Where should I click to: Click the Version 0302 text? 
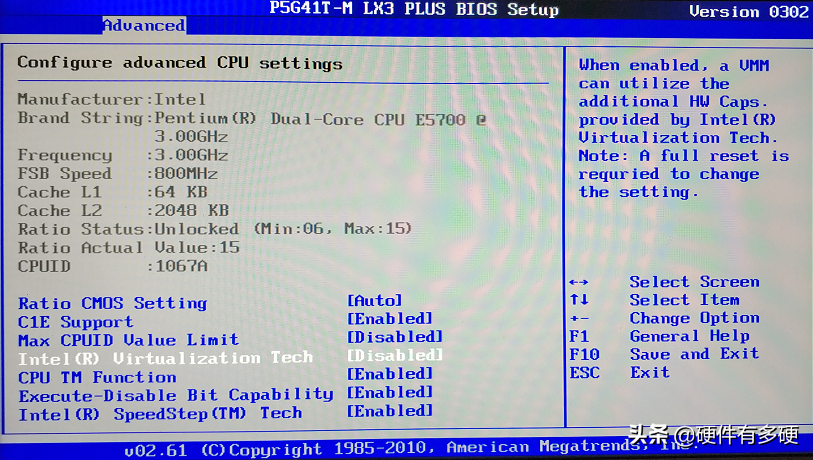click(x=749, y=11)
